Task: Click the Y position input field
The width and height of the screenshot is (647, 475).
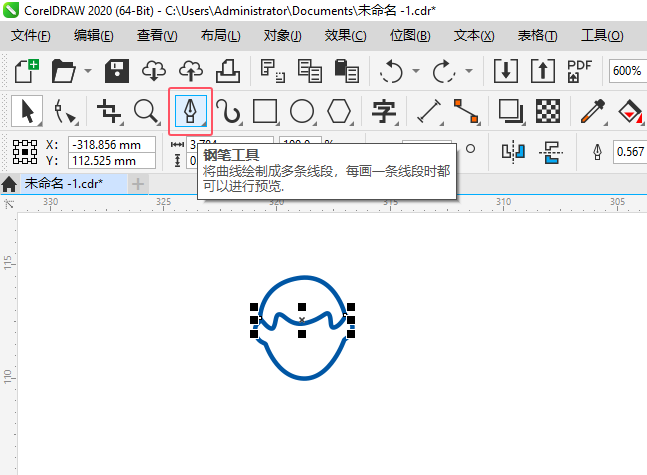Action: pos(112,161)
